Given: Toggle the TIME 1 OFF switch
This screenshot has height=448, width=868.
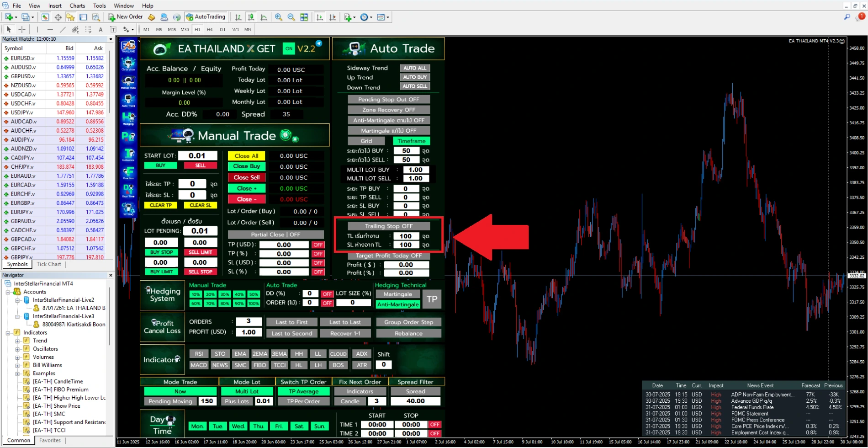Looking at the screenshot, I should click(x=434, y=425).
